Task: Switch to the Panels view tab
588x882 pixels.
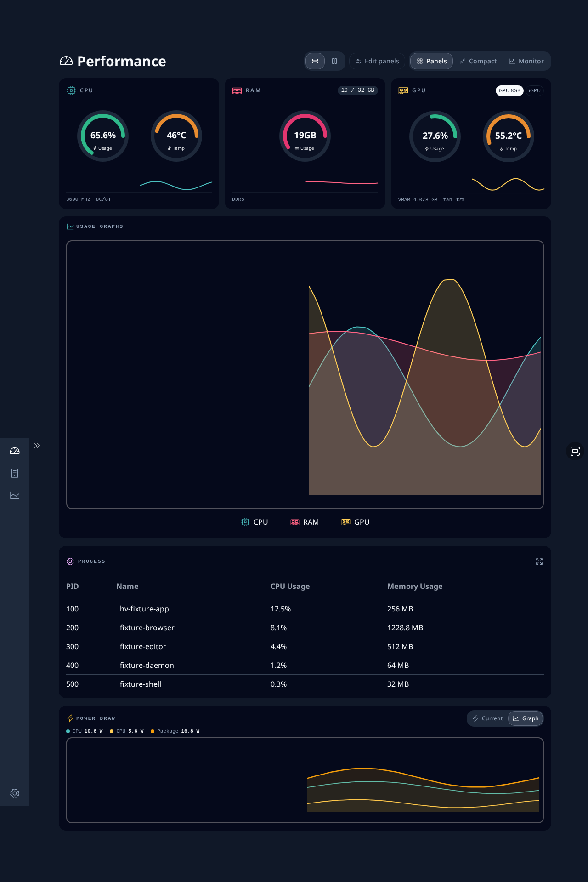Action: pos(431,61)
